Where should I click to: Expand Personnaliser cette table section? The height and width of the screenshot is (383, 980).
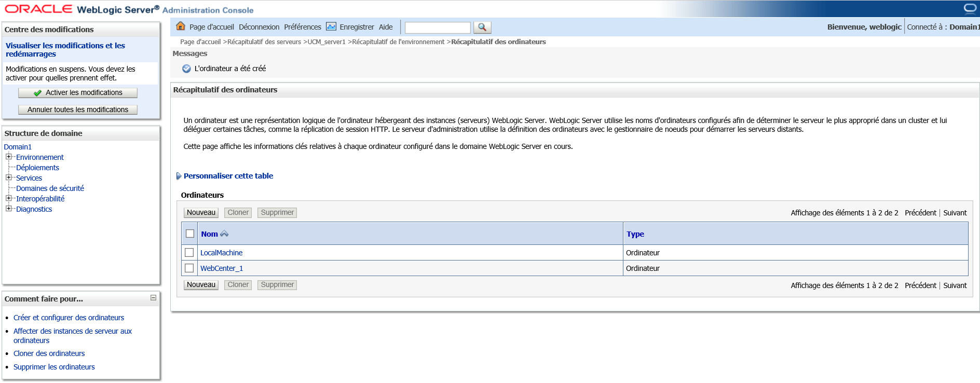179,176
